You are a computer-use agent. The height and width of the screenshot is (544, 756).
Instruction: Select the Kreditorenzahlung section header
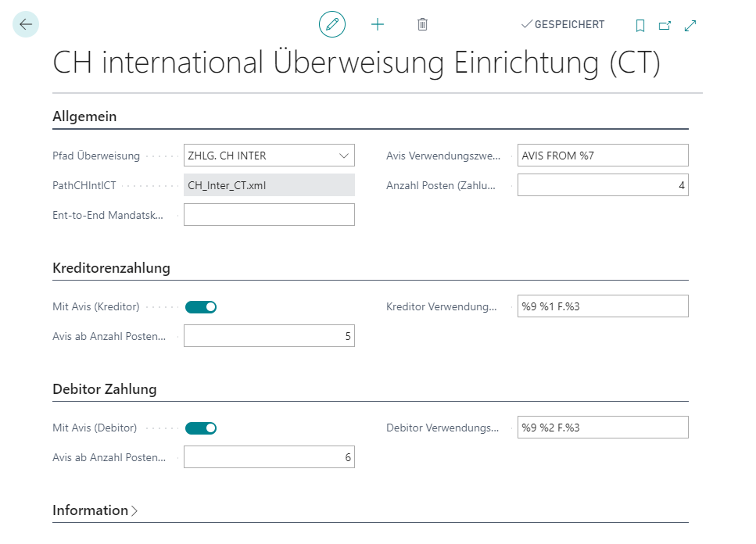[x=110, y=267]
